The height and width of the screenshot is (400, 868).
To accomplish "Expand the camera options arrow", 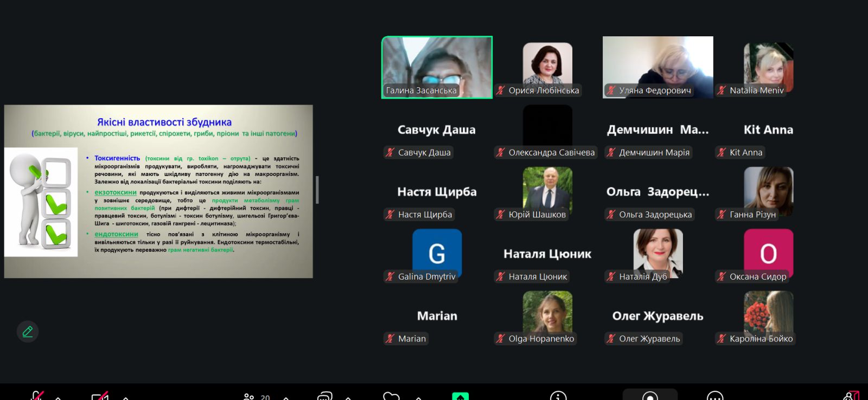I will click(x=126, y=398).
